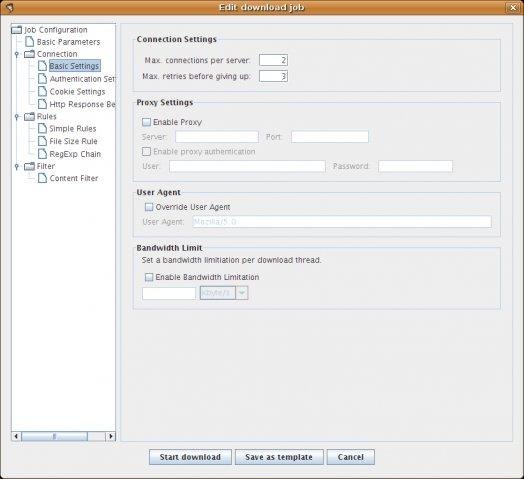Click the Rules folder icon
The height and width of the screenshot is (479, 524).
coord(29,116)
